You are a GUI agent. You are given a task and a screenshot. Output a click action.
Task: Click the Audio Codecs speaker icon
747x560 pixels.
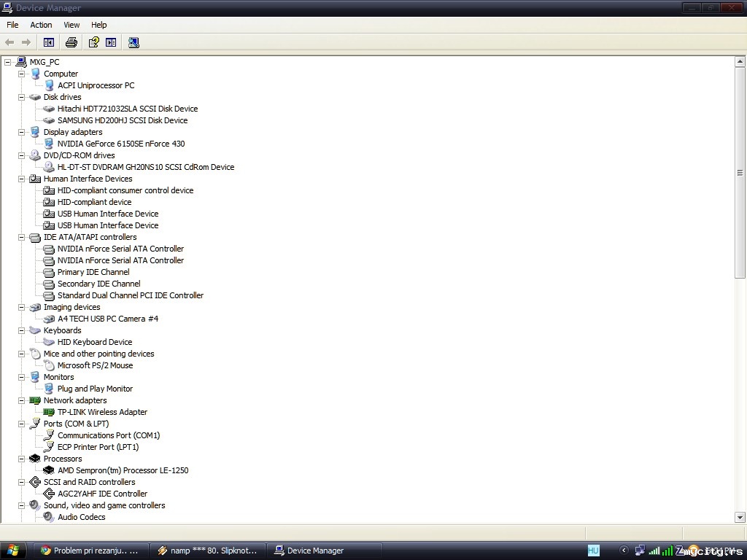(49, 517)
